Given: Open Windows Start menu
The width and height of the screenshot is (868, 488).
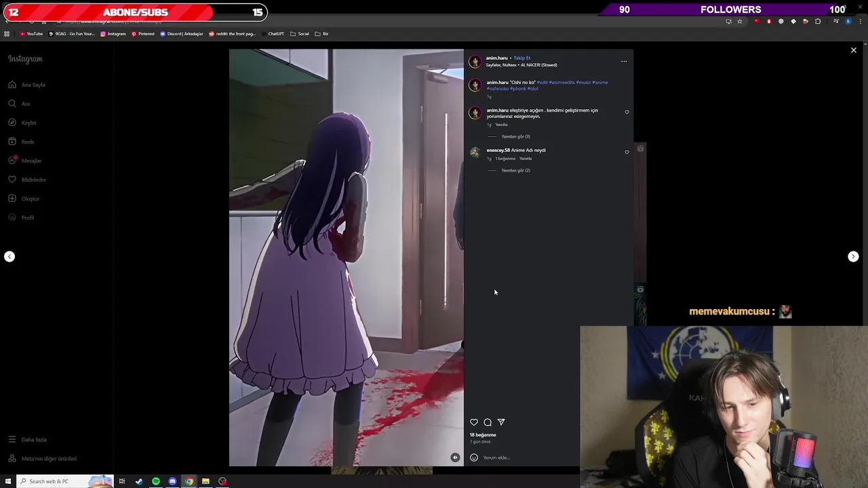Looking at the screenshot, I should 8,481.
